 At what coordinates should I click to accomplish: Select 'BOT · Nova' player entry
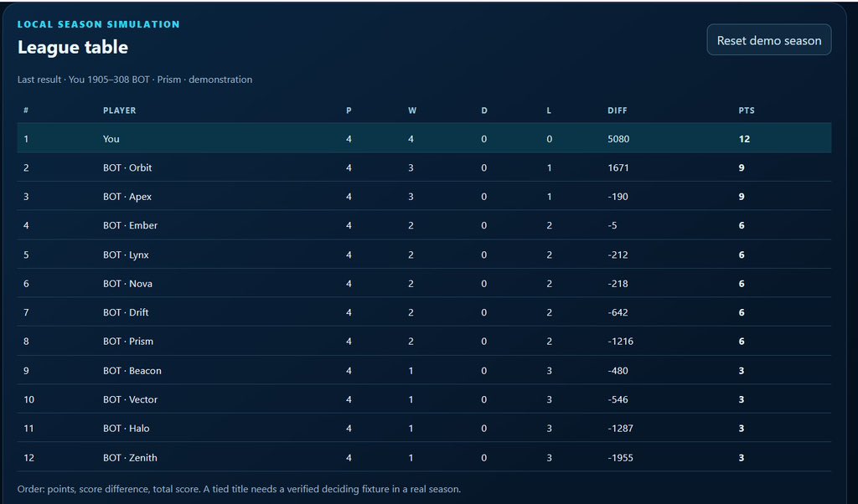(127, 284)
